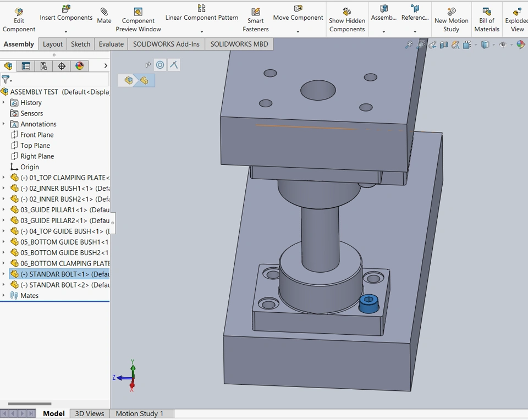Viewport: 528px width, 420px height.
Task: Expand the History tree node
Action: click(x=4, y=103)
